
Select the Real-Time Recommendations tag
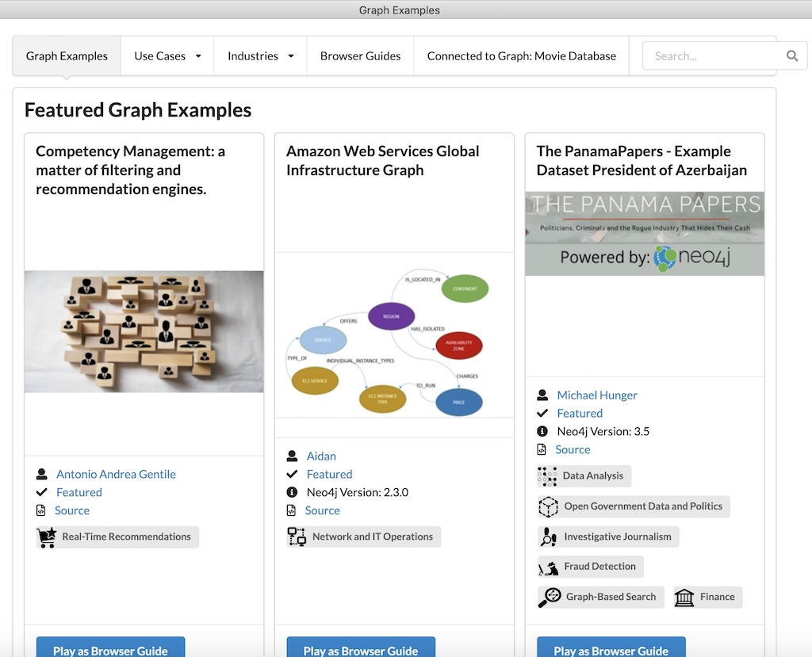tap(117, 537)
